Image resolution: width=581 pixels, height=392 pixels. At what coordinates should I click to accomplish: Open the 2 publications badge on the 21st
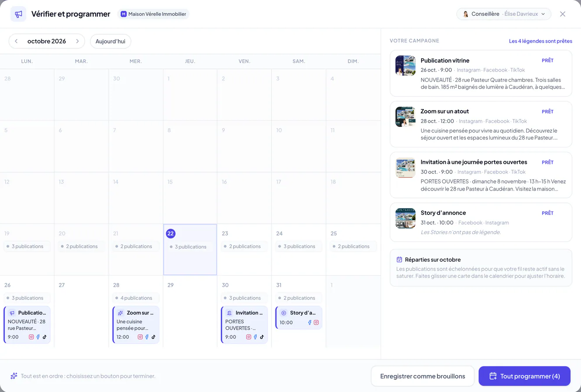point(136,246)
